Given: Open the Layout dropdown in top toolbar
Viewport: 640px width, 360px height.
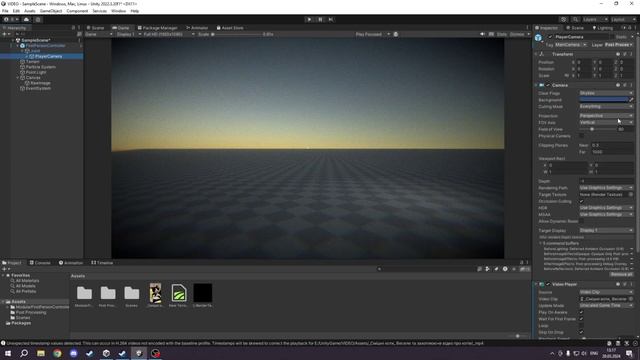Looking at the screenshot, I should click(x=623, y=19).
